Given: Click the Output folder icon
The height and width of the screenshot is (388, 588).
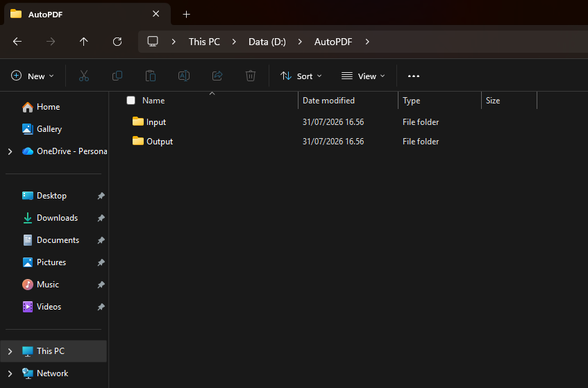Looking at the screenshot, I should 138,141.
